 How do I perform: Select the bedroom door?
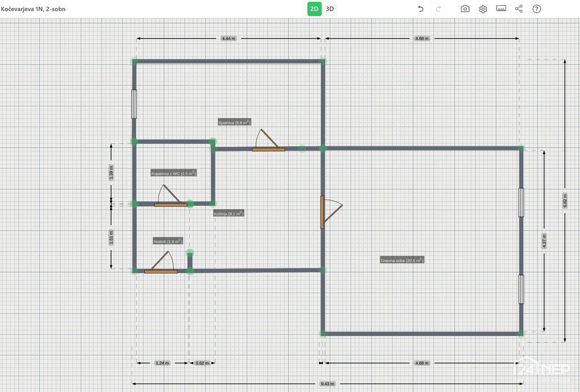pos(268,149)
